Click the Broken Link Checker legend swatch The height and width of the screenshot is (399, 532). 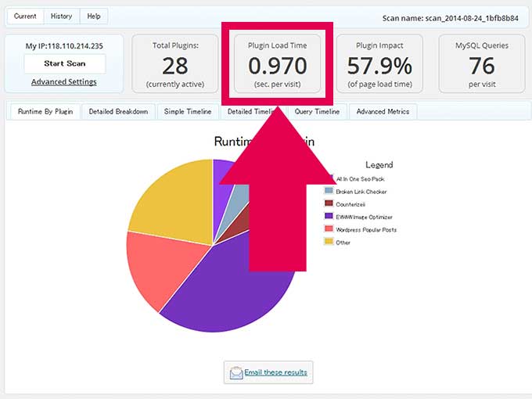point(329,192)
